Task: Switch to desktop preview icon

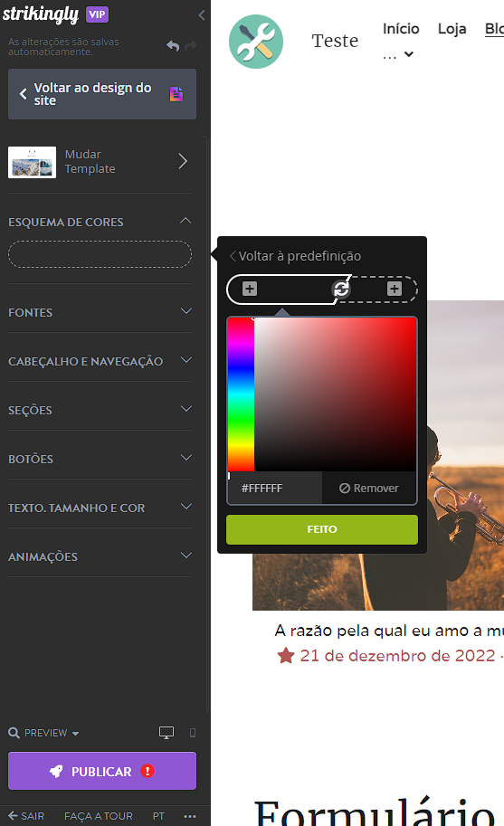Action: [x=166, y=733]
